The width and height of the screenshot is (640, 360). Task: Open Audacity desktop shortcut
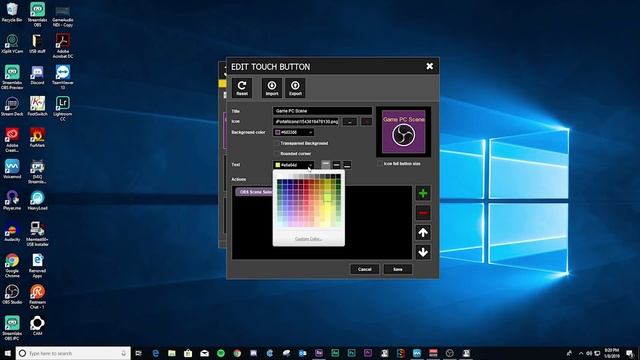coord(12,232)
